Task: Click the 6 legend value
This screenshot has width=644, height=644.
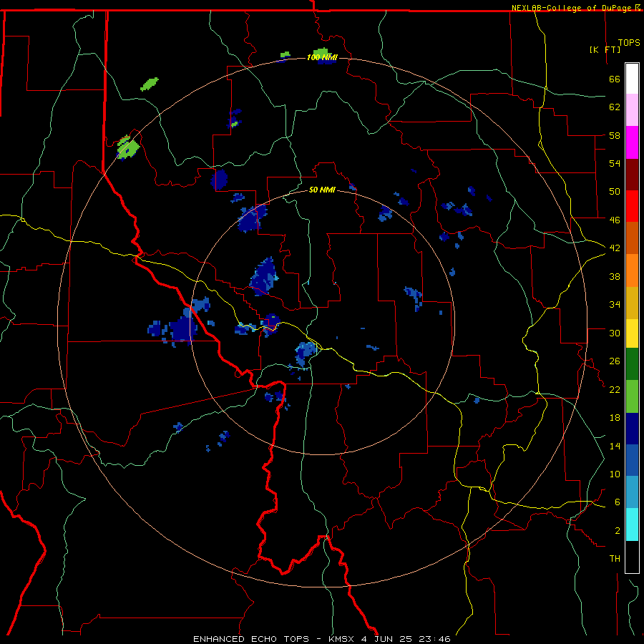Action: pos(618,502)
